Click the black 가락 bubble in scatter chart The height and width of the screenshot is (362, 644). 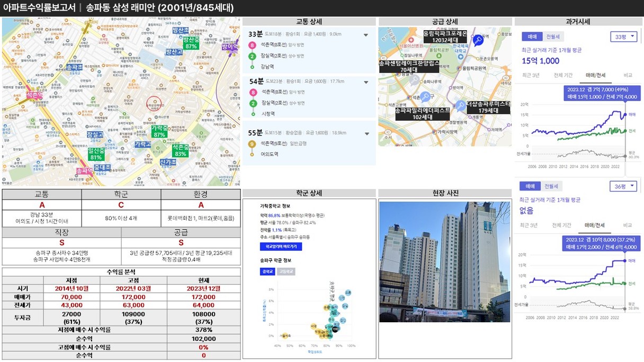coord(335,329)
